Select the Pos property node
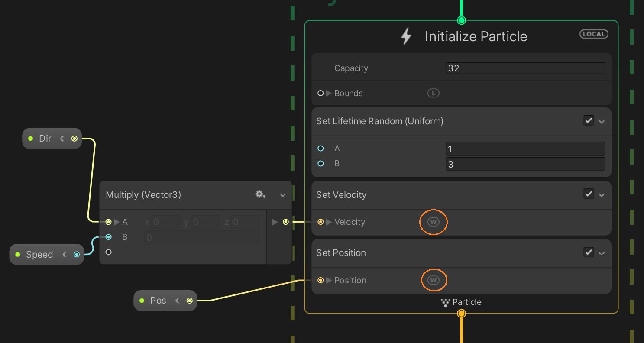 point(165,301)
